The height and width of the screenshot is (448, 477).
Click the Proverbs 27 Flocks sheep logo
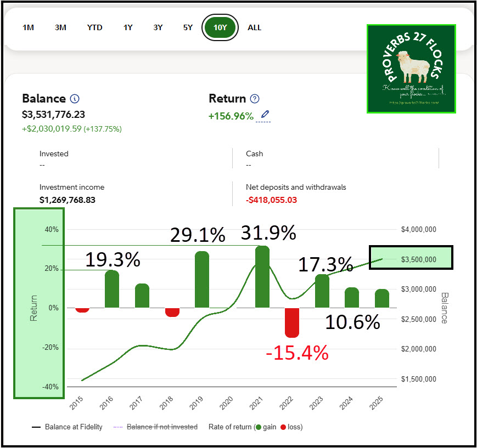coord(412,69)
